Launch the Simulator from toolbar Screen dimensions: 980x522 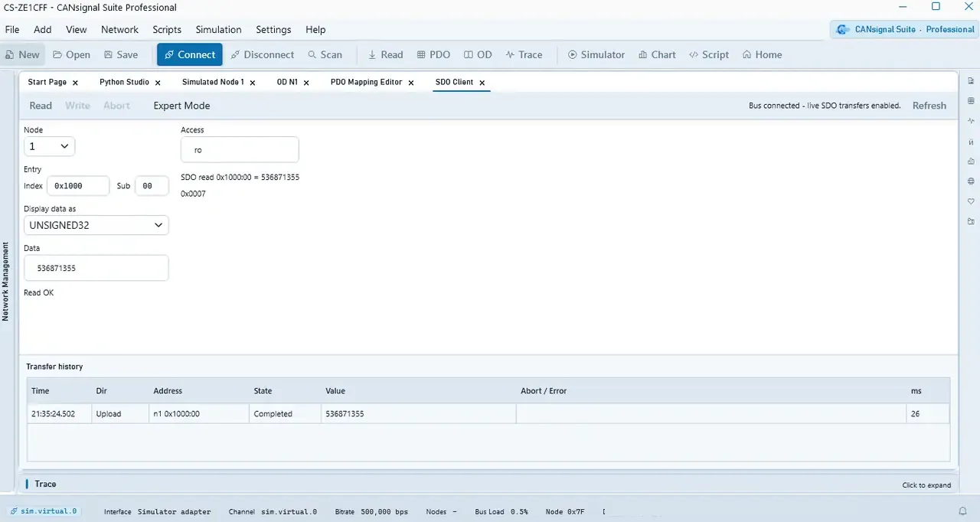596,54
